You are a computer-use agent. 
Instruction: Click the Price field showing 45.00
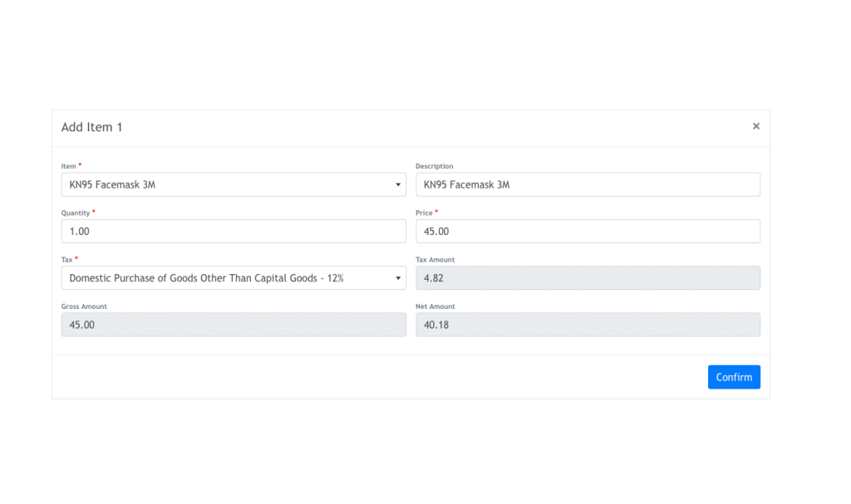pyautogui.click(x=588, y=231)
